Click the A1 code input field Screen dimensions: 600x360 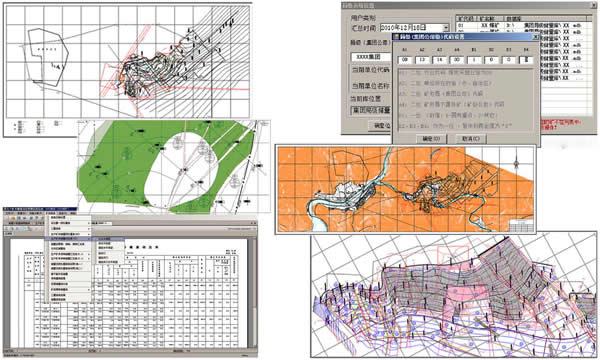pyautogui.click(x=405, y=60)
